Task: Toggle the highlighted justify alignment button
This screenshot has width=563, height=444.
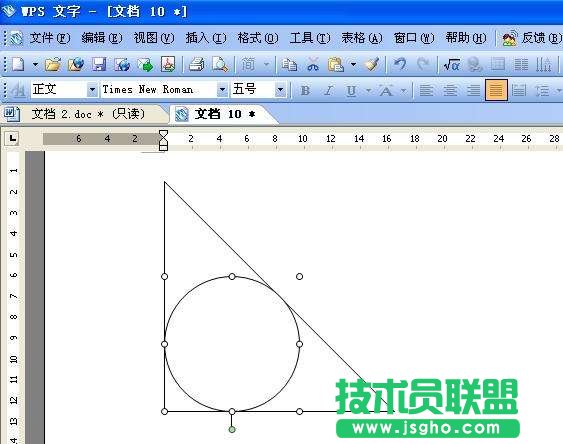Action: pos(496,90)
